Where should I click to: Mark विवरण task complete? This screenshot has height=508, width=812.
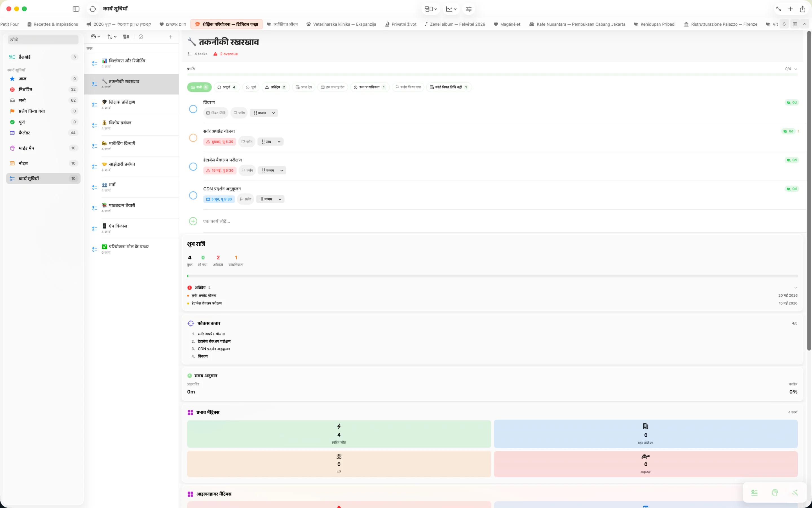point(193,109)
